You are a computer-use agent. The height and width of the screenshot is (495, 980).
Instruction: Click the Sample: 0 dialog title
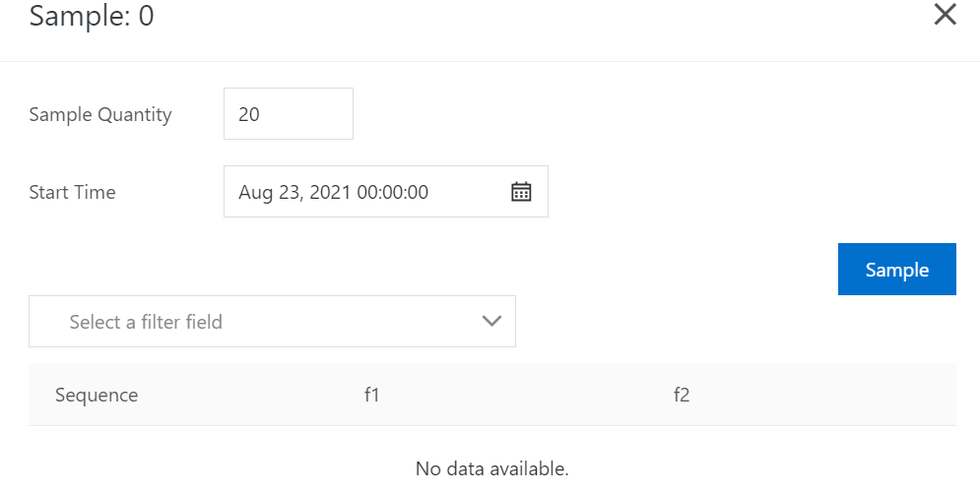coord(92,17)
